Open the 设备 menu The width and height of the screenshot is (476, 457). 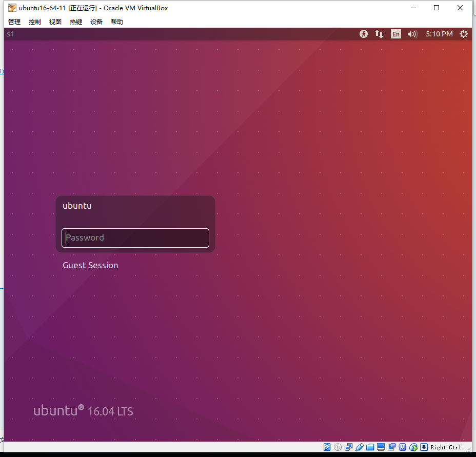pos(96,22)
